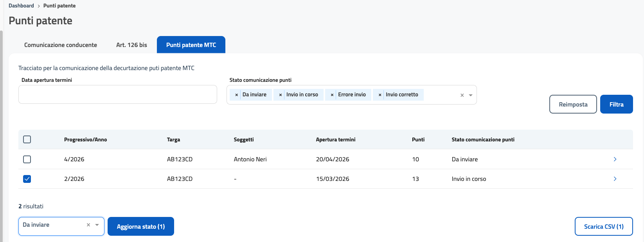This screenshot has width=644, height=242.
Task: Remove the 'Invio corretto' filter tag
Action: click(x=380, y=95)
